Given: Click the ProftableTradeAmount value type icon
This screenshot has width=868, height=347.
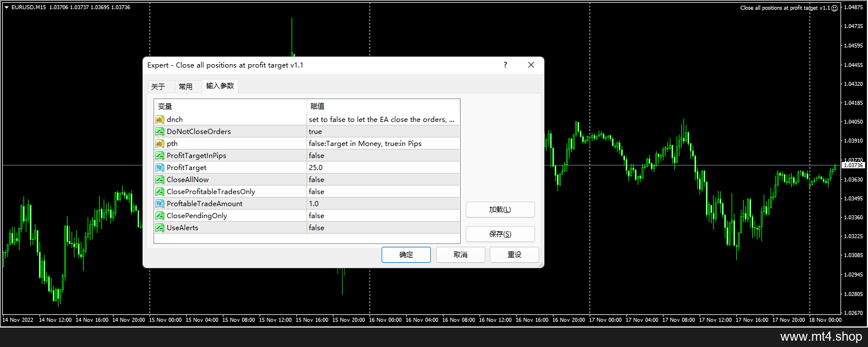Looking at the screenshot, I should point(160,204).
